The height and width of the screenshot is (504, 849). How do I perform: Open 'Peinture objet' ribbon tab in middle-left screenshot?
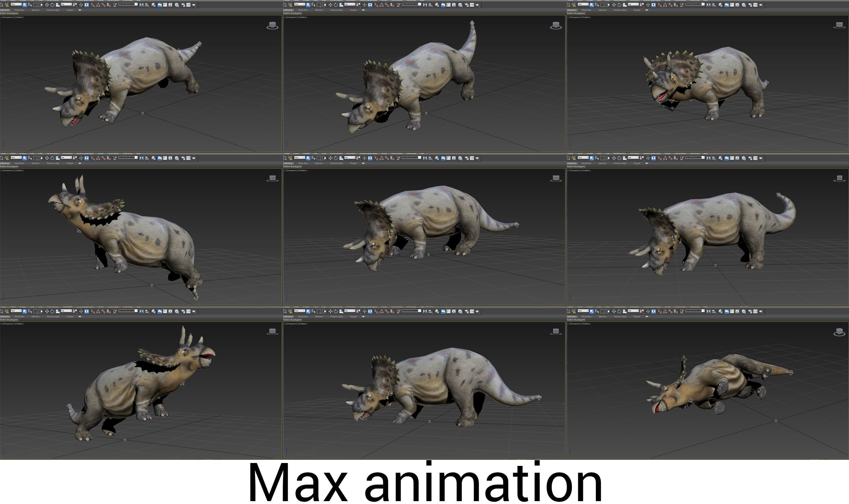point(53,163)
